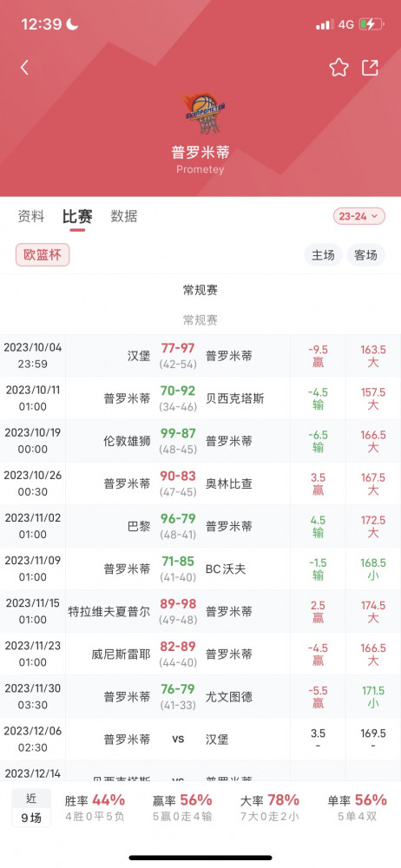Open the 巴黎 96-79 match row
Image resolution: width=401 pixels, height=868 pixels.
pyautogui.click(x=200, y=527)
